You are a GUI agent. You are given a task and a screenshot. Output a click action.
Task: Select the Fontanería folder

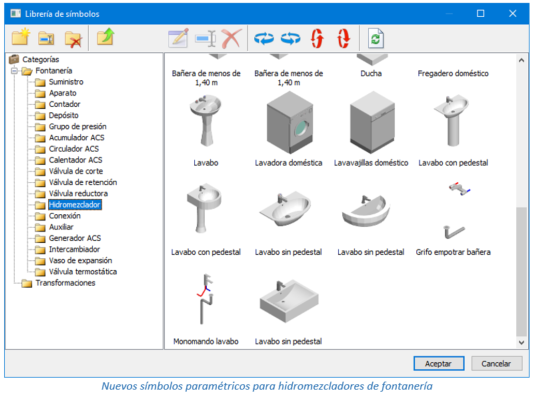[x=54, y=71]
